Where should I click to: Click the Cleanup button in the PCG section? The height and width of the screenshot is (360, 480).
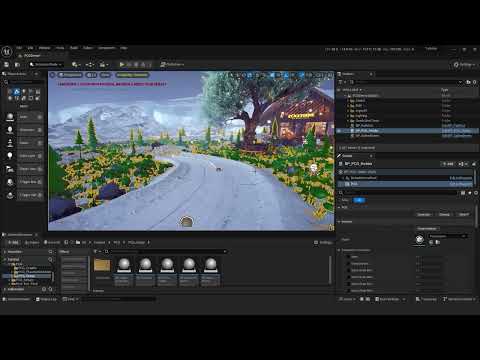(444, 214)
